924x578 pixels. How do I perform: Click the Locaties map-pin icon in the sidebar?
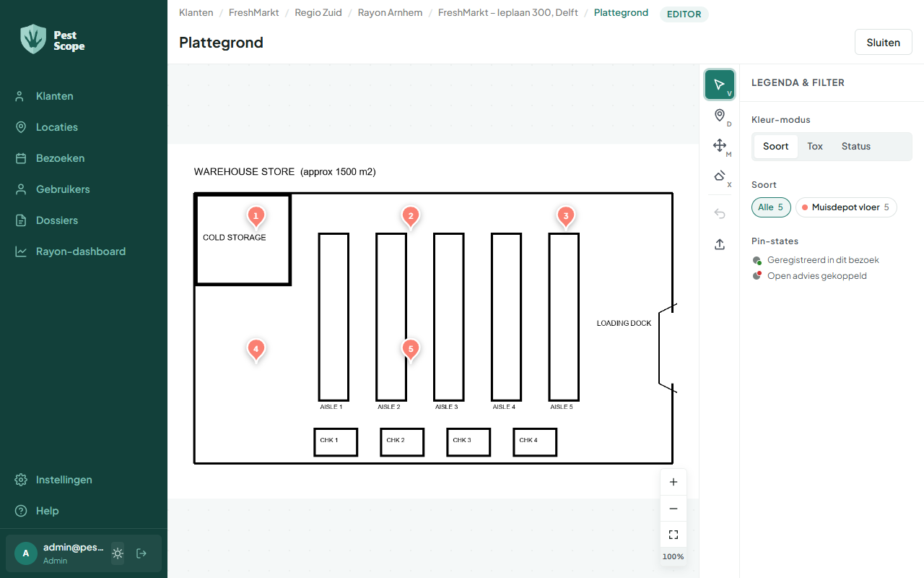pyautogui.click(x=20, y=127)
